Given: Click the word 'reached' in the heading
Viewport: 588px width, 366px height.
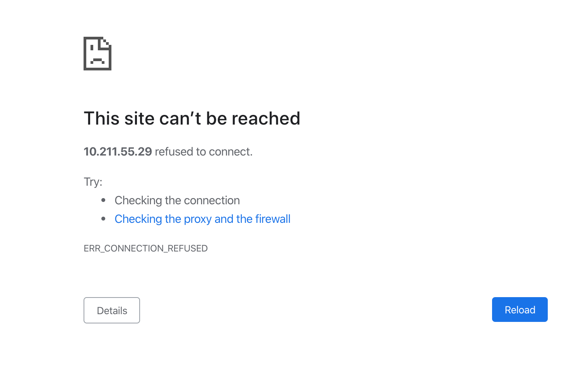Looking at the screenshot, I should point(266,118).
